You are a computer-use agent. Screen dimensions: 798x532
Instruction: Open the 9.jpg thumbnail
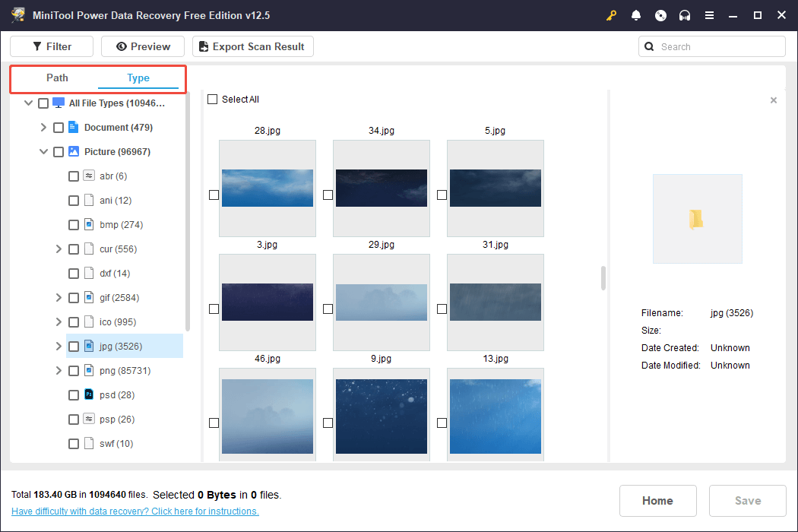coord(382,416)
